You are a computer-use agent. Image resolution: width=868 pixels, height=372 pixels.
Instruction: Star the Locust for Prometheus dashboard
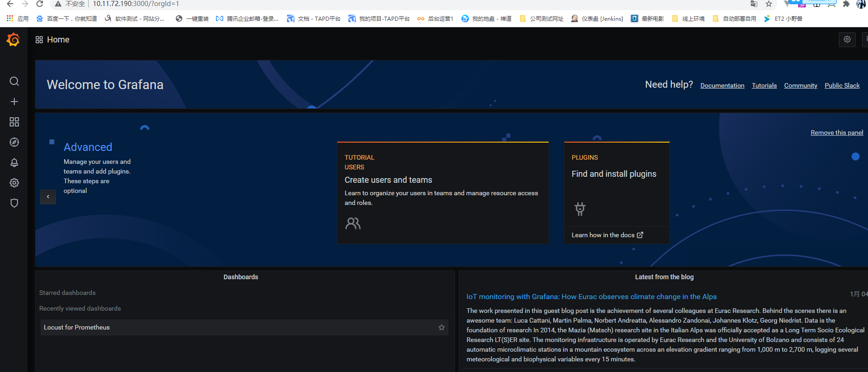pos(442,327)
